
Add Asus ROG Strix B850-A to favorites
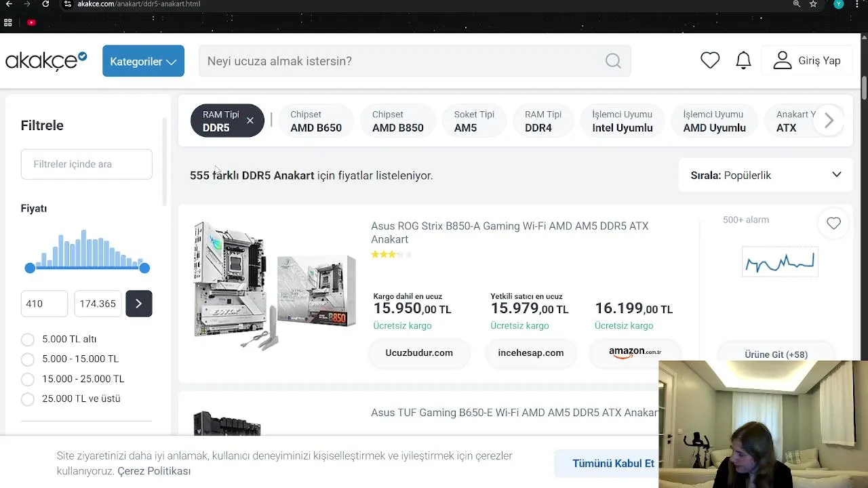833,223
